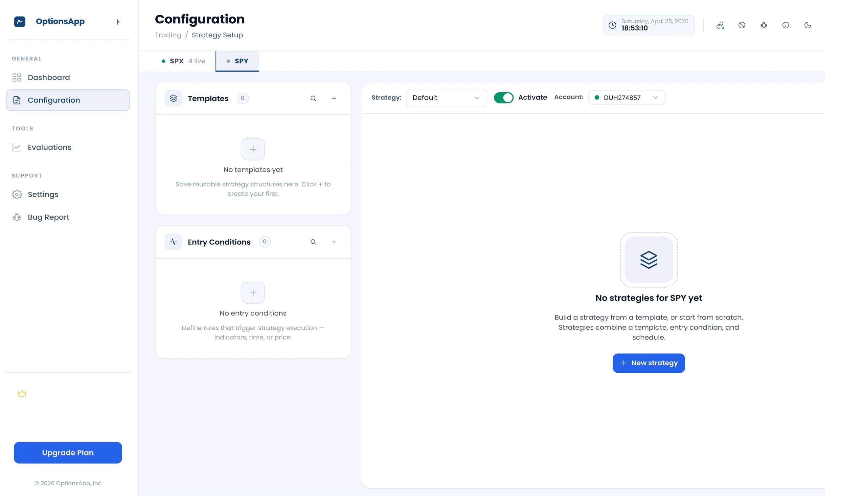Click the Entry Conditions pulse icon

click(x=173, y=242)
